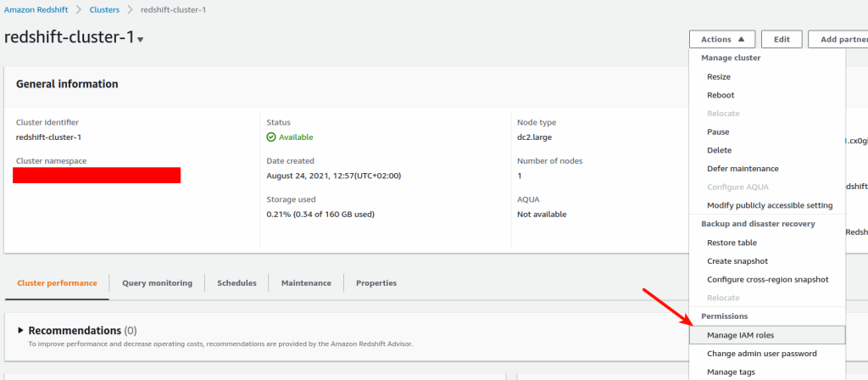Click the cluster identifier value redshift-cluster-1
This screenshot has width=868, height=380.
49,137
